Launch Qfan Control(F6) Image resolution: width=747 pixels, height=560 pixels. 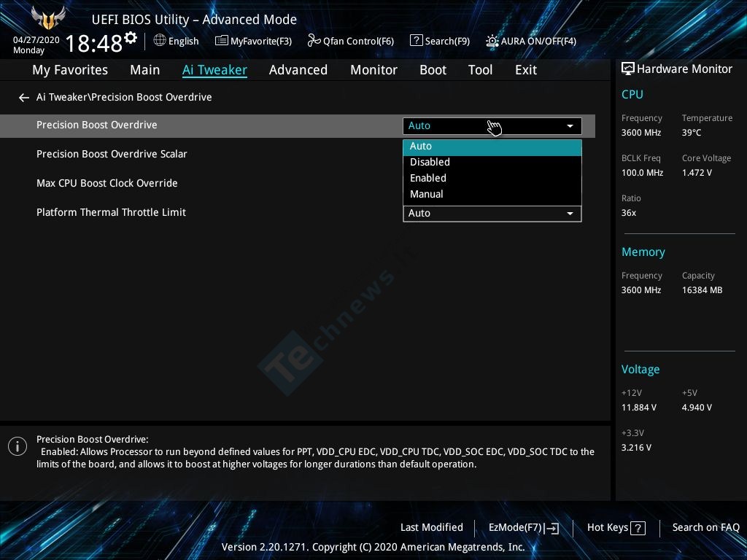point(351,41)
